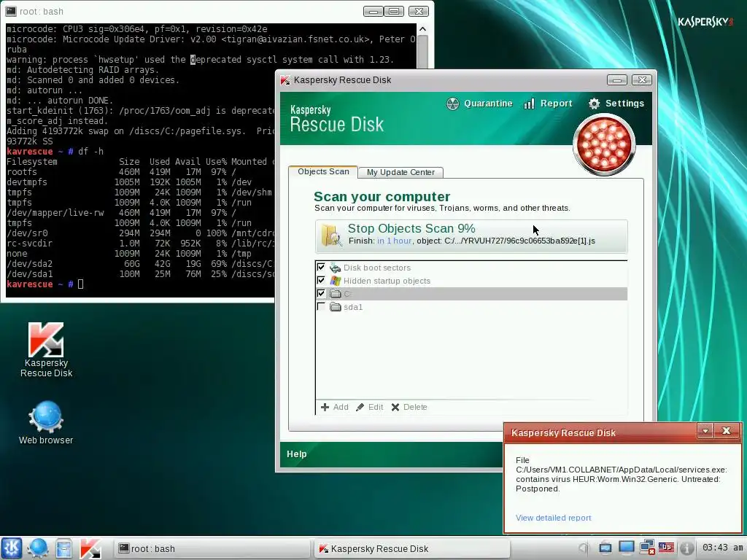
Task: Click the network connection tray icon with red X
Action: tap(647, 548)
